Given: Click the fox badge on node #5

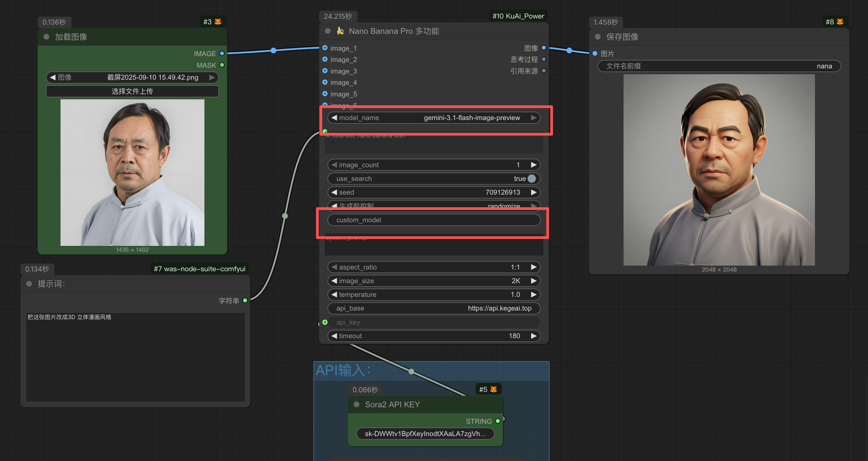Looking at the screenshot, I should click(493, 389).
